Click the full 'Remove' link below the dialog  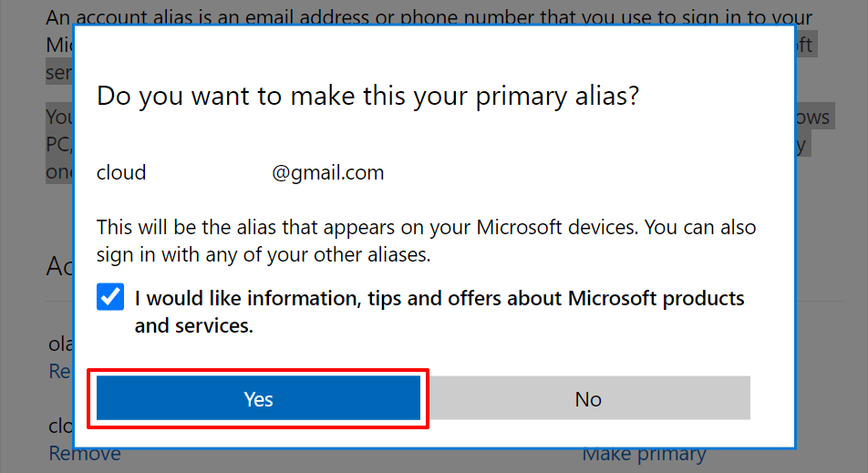84,453
